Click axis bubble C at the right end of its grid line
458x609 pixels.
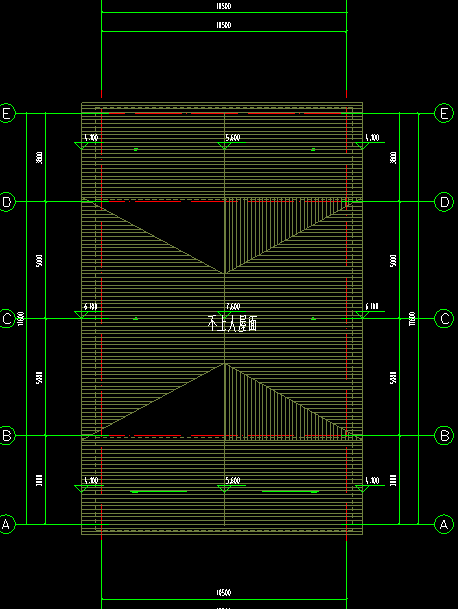444,319
